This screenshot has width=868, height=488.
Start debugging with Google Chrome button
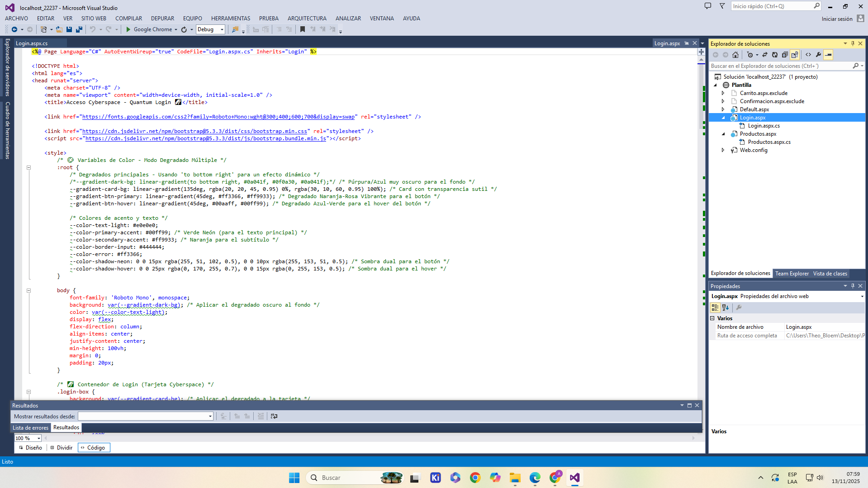[149, 29]
